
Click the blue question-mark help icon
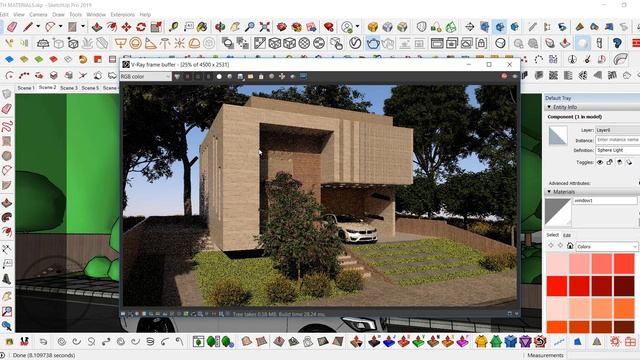coord(617,43)
